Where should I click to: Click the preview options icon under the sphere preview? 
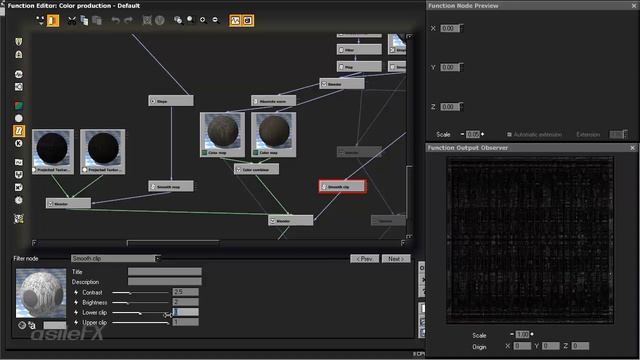22,325
